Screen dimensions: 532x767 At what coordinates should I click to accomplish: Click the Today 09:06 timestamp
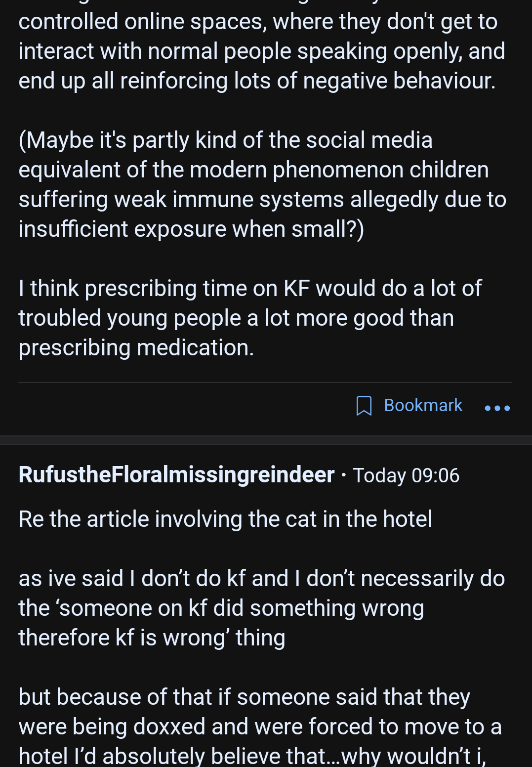click(406, 475)
